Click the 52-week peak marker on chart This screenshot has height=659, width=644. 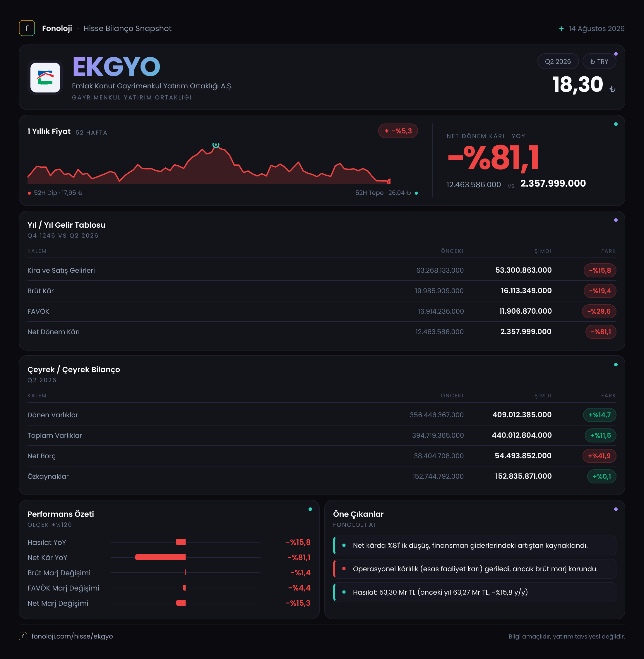(216, 145)
